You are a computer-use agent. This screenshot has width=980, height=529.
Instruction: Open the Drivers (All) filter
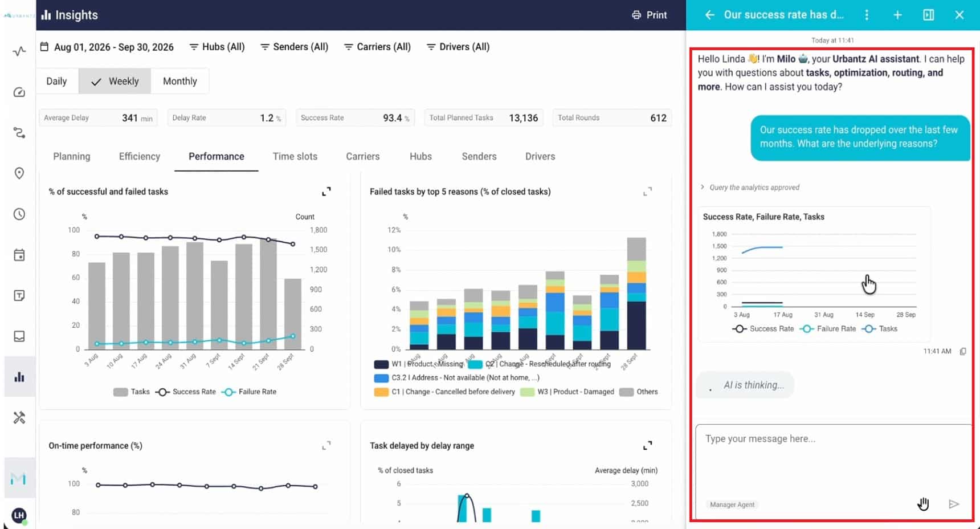coord(458,47)
